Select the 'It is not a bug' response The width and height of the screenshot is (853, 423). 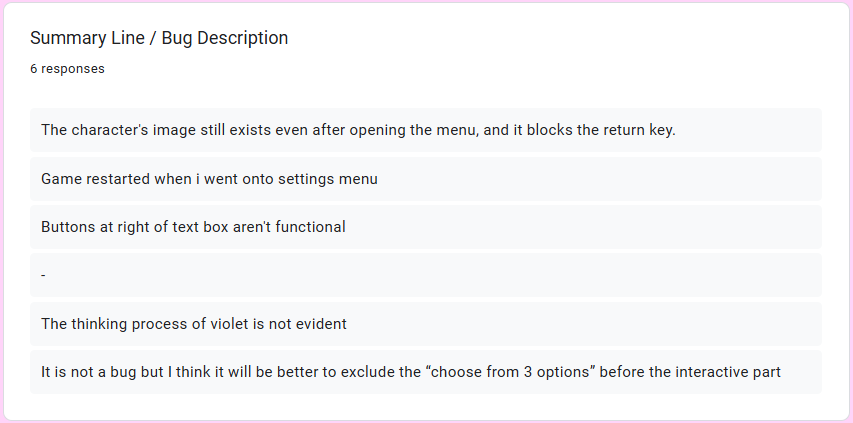426,372
